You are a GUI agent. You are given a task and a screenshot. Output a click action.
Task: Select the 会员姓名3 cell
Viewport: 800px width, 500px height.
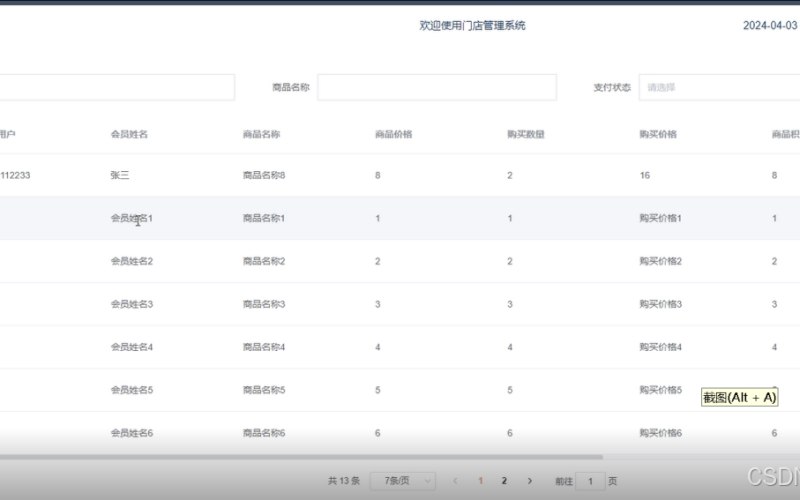(132, 304)
